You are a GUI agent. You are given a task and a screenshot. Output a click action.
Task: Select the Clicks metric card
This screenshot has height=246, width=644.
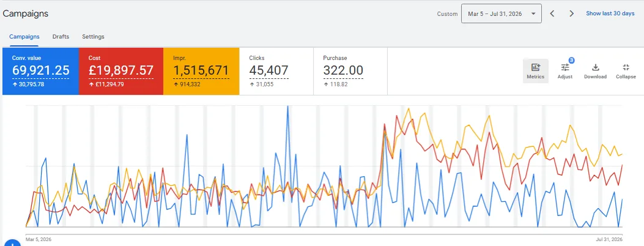point(276,72)
